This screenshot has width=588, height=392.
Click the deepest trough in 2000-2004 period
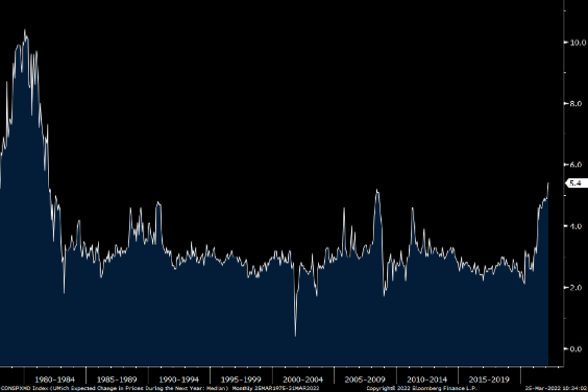pyautogui.click(x=295, y=336)
